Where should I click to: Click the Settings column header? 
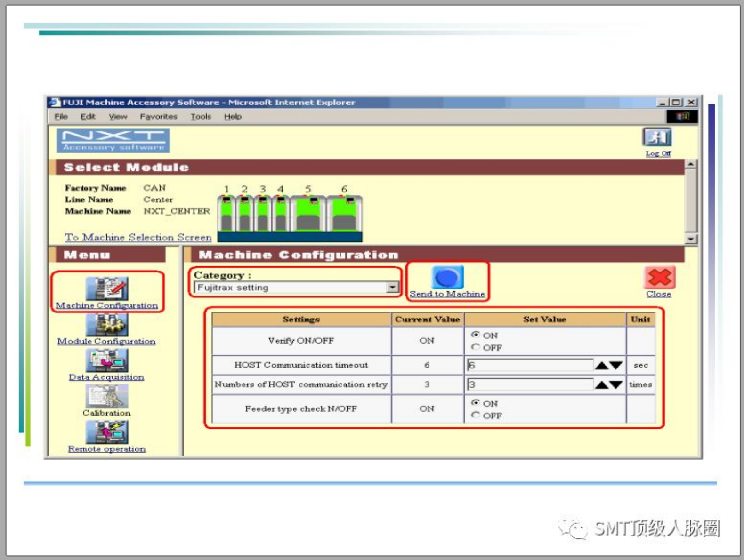coord(301,320)
